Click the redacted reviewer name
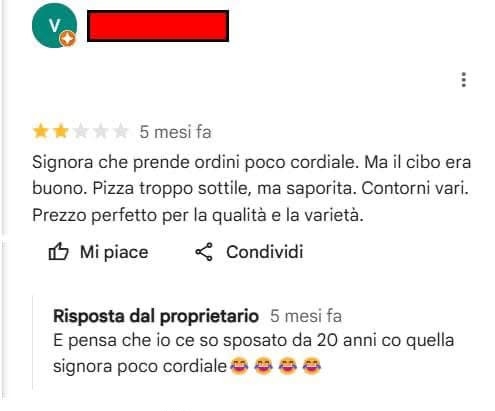The height and width of the screenshot is (411, 495). [x=158, y=26]
